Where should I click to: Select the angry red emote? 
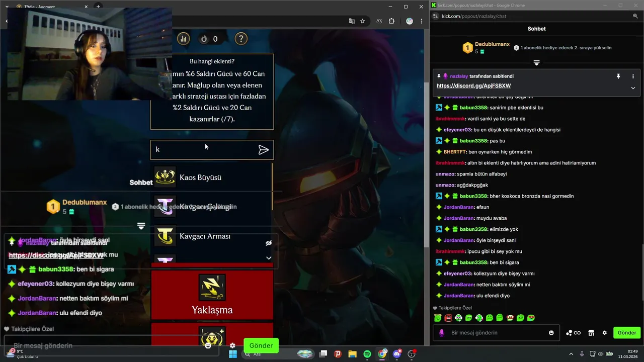(x=448, y=318)
